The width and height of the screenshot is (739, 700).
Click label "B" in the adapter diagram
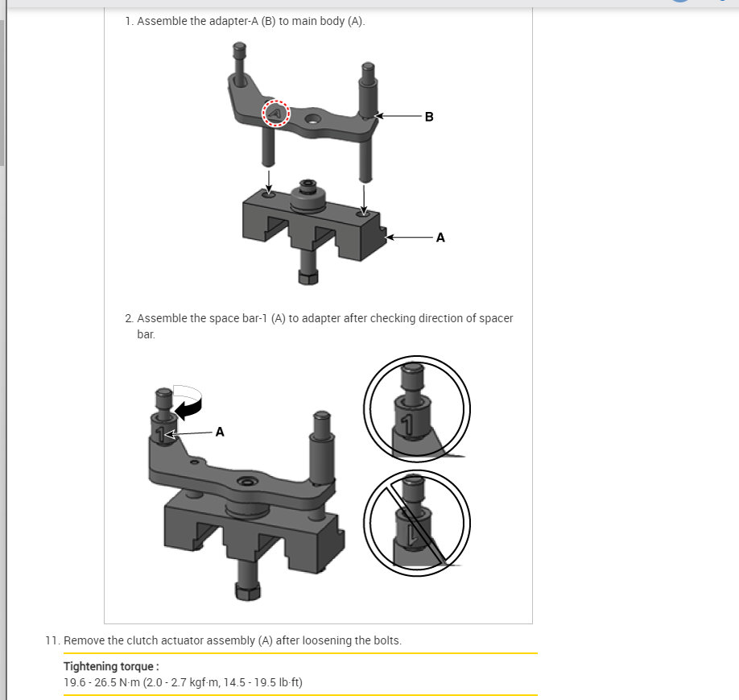tap(429, 117)
